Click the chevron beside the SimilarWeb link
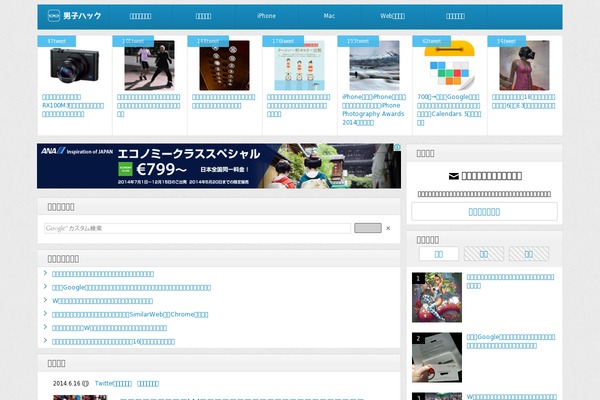The height and width of the screenshot is (400, 600). [x=46, y=313]
